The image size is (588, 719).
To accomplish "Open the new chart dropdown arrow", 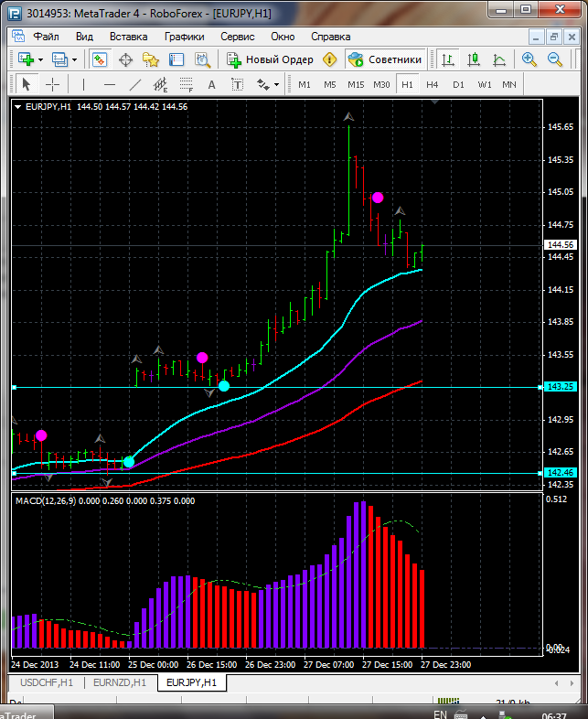I will pyautogui.click(x=40, y=59).
